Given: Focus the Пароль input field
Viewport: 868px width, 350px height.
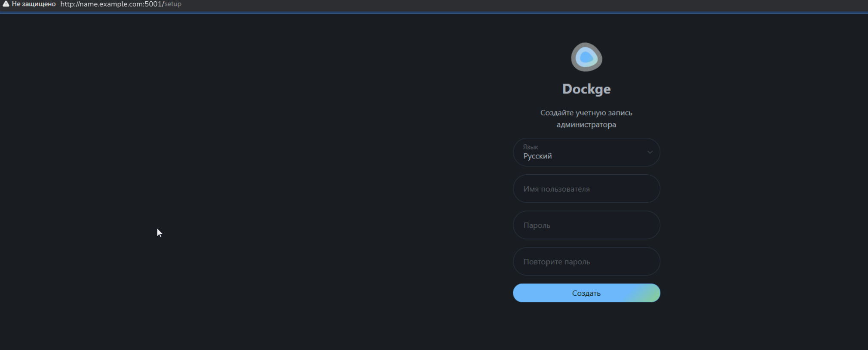Looking at the screenshot, I should point(586,225).
